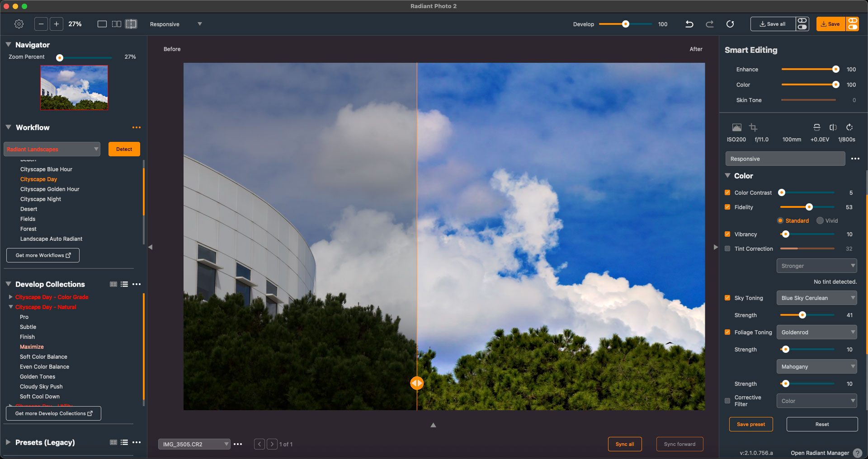Viewport: 868px width, 459px height.
Task: Select the crop tool icon
Action: click(753, 127)
